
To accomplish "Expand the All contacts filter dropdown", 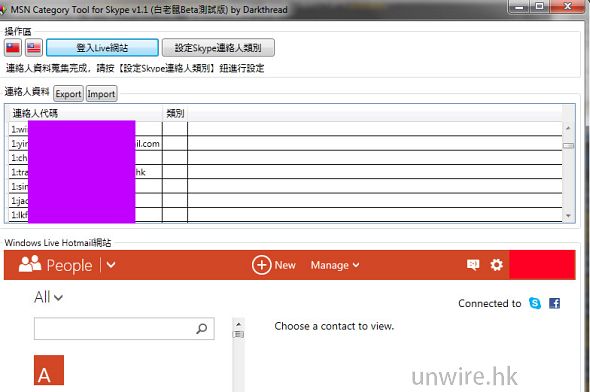I will pyautogui.click(x=48, y=297).
